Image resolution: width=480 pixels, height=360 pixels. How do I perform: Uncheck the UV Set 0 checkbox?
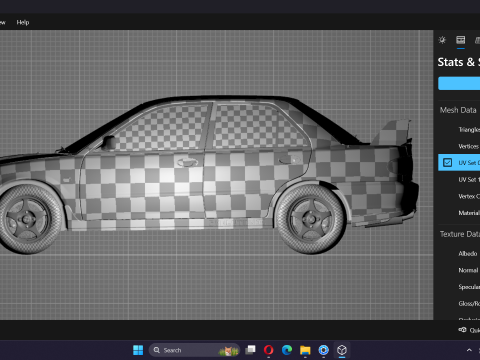(x=447, y=163)
